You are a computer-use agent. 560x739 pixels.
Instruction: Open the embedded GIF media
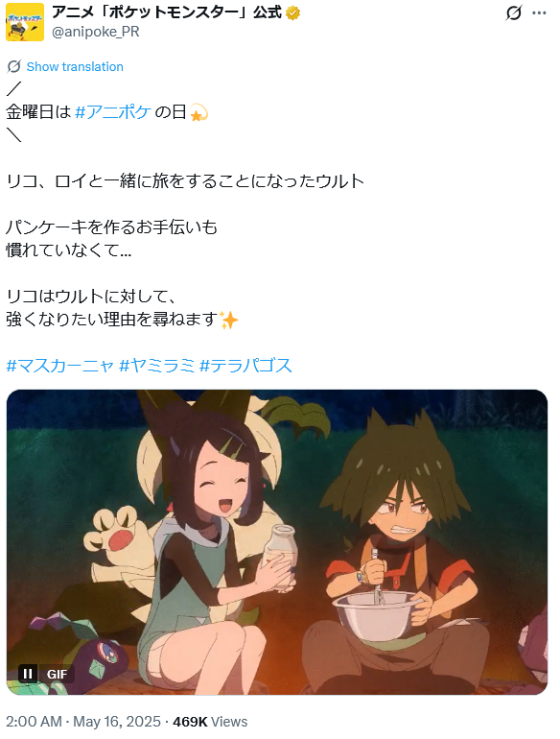[277, 541]
